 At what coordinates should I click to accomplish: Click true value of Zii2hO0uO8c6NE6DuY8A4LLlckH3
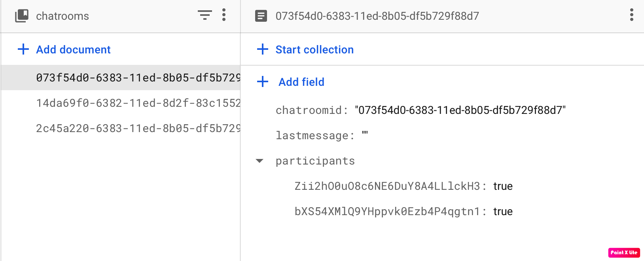[503, 186]
